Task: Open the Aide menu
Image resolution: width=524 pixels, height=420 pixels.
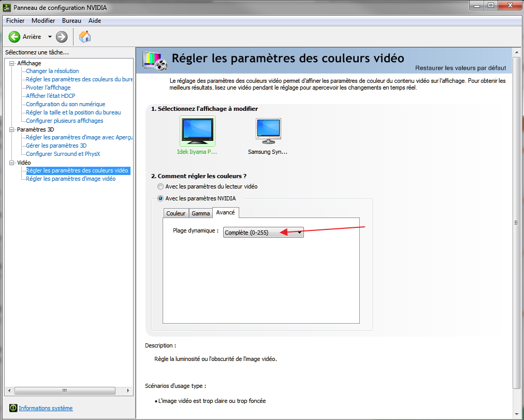Action: pos(95,21)
